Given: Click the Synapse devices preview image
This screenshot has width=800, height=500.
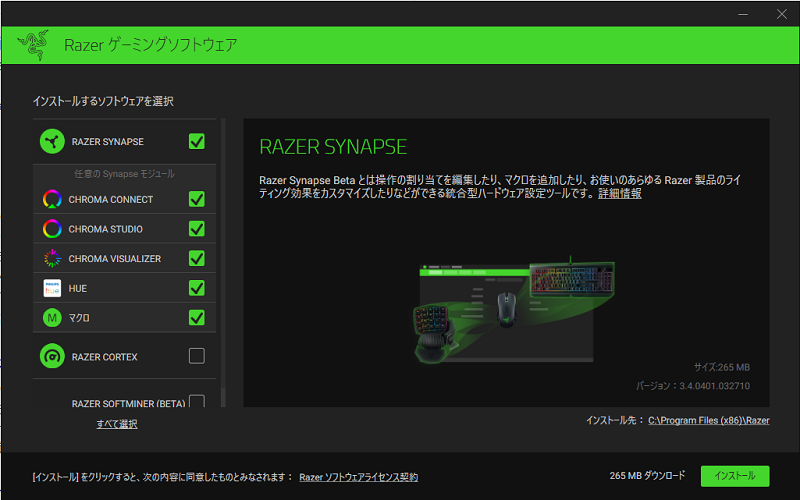Looking at the screenshot, I should [x=514, y=310].
